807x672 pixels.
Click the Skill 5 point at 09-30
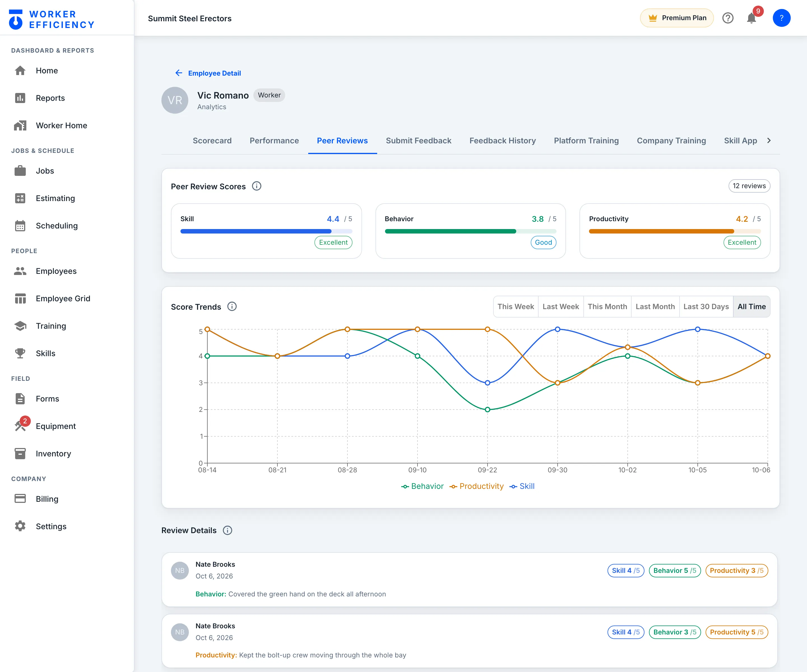click(557, 329)
